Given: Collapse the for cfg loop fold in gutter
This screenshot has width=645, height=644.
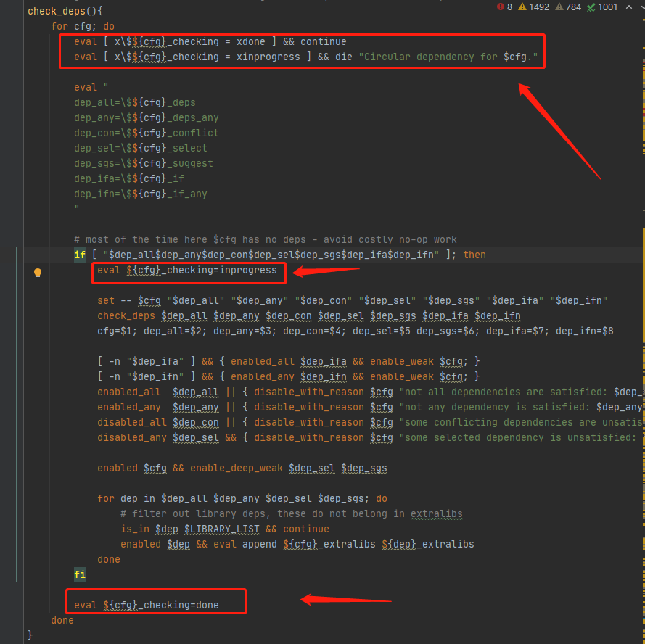Looking at the screenshot, I should point(17,26).
